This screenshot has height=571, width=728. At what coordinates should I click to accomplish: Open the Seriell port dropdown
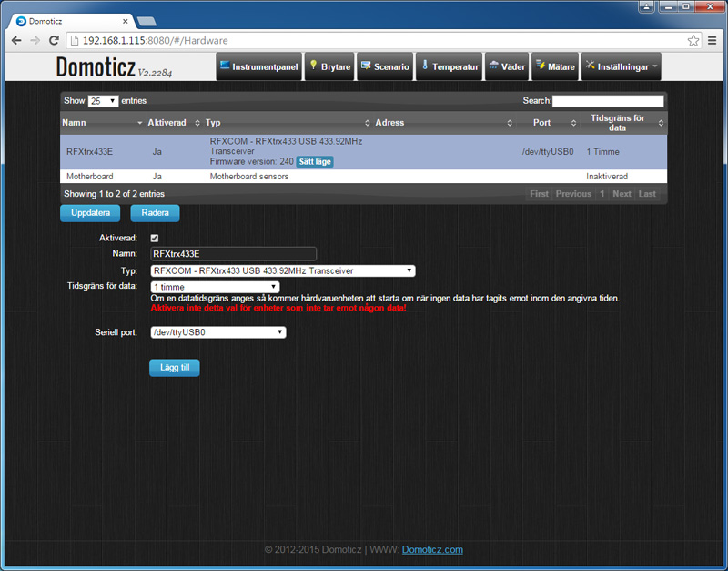point(218,332)
